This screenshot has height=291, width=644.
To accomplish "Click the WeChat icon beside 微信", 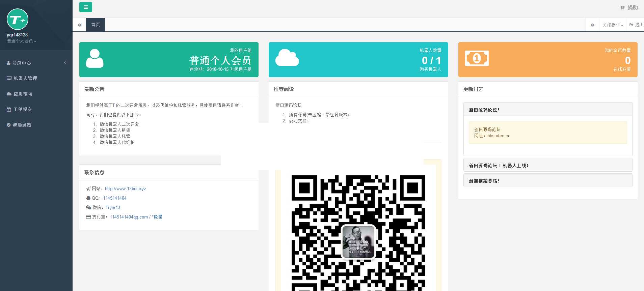I will tap(88, 208).
